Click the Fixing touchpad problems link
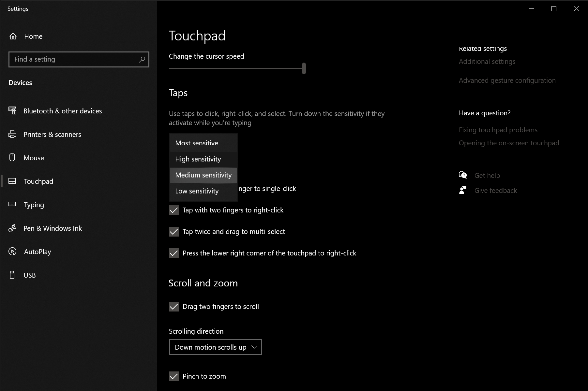588x391 pixels. coord(498,130)
